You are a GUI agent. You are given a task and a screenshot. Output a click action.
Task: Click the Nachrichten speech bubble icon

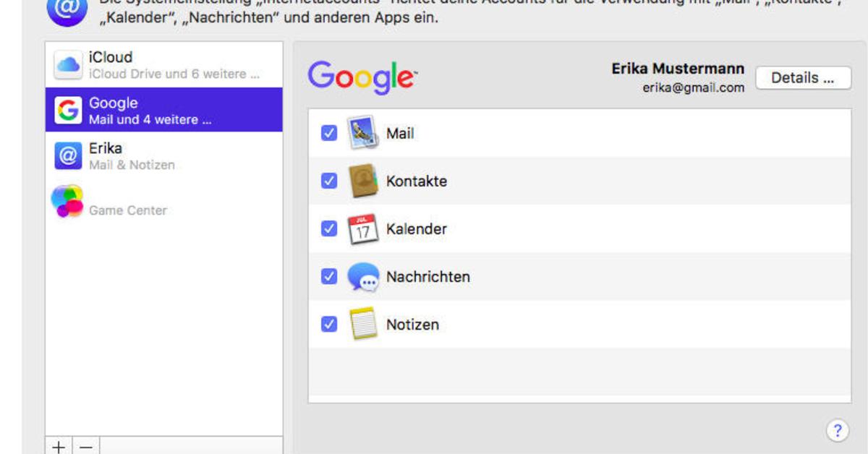[363, 277]
